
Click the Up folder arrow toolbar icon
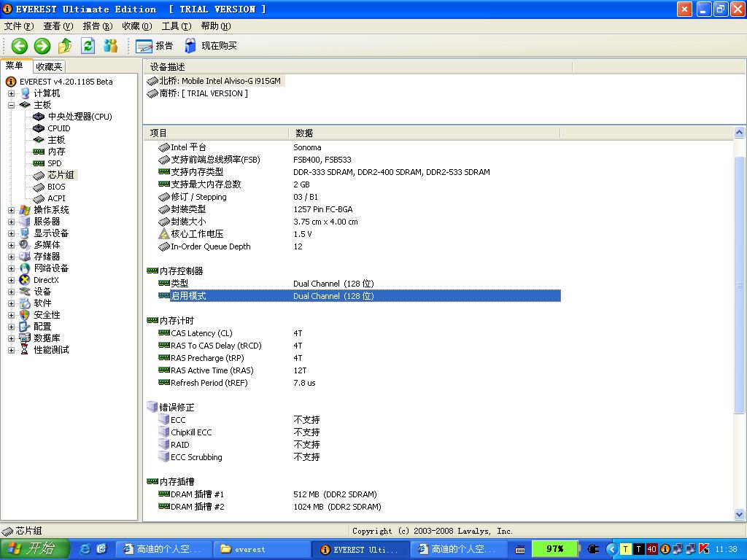65,46
